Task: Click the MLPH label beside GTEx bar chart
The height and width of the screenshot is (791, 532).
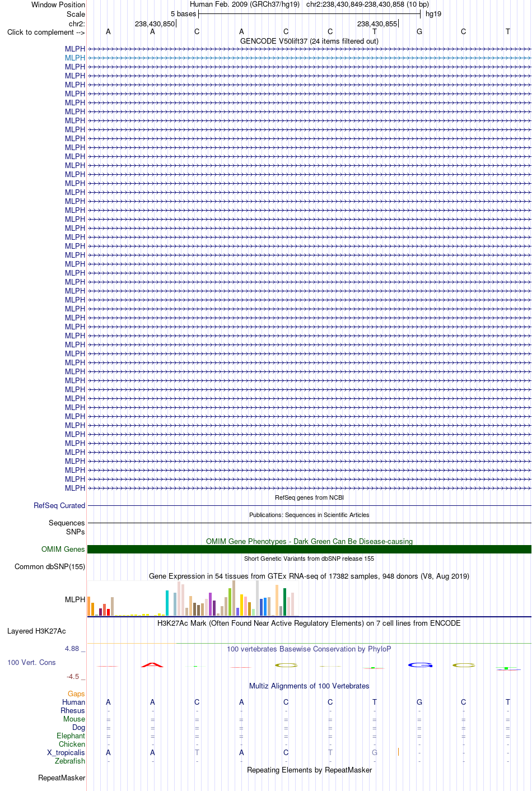Action: coord(75,599)
